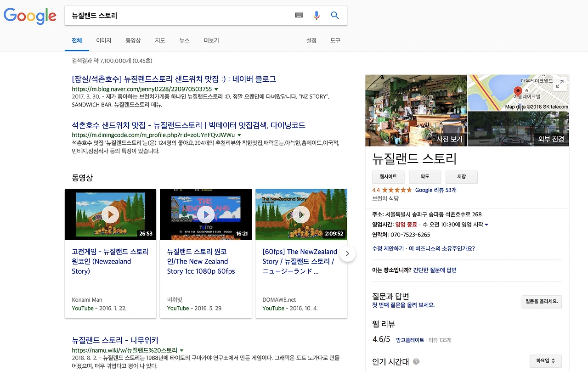
Task: Click the five-star rating graphic
Action: click(397, 190)
